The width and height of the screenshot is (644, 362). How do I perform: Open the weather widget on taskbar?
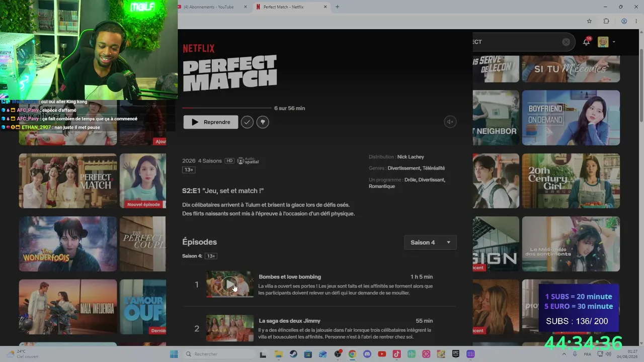click(23, 354)
